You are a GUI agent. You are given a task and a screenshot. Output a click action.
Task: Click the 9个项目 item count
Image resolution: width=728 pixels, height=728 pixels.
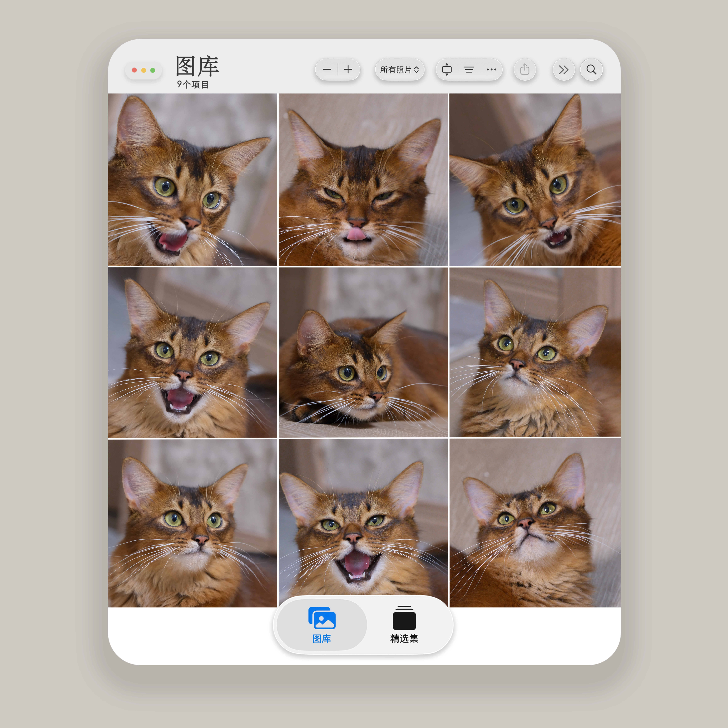click(x=193, y=84)
